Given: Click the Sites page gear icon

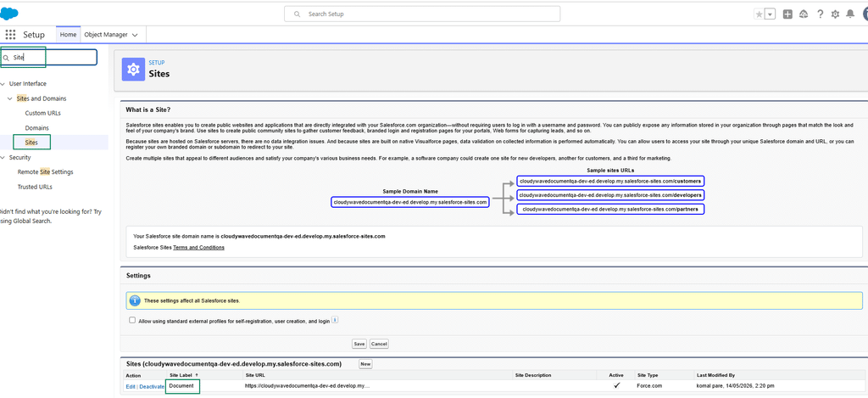Looking at the screenshot, I should tap(133, 70).
